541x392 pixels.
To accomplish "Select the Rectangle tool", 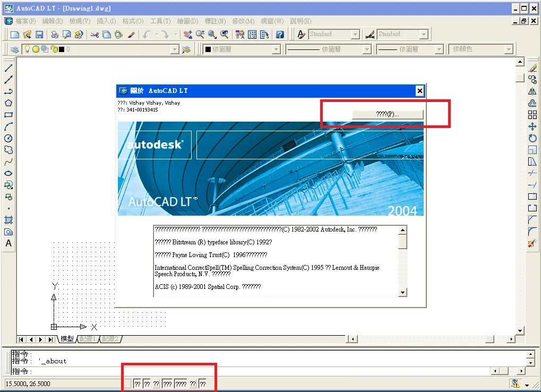I will 8,115.
